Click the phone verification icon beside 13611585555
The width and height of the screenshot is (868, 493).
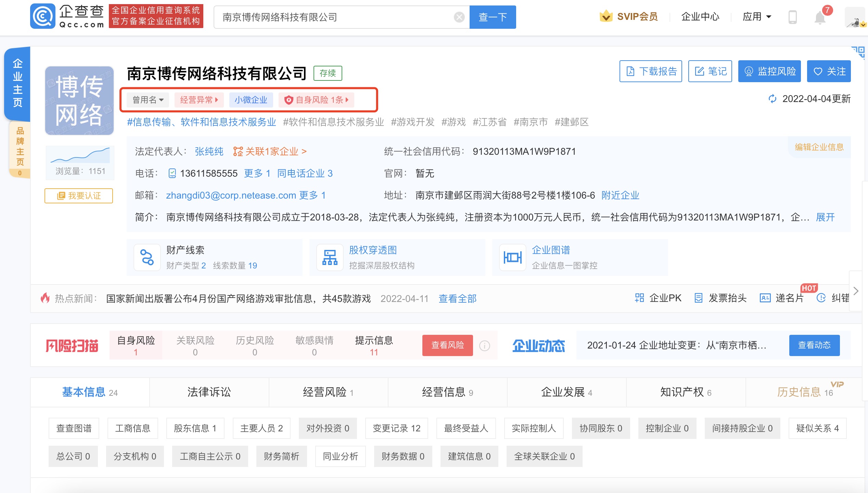point(172,174)
